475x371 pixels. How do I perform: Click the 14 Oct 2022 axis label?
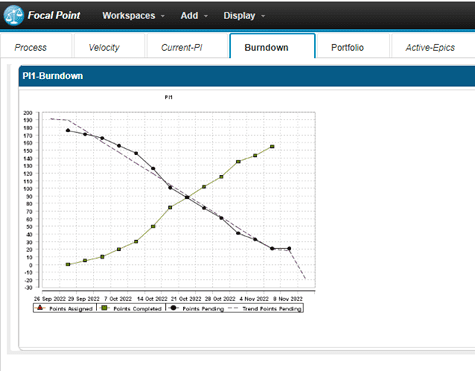click(152, 299)
